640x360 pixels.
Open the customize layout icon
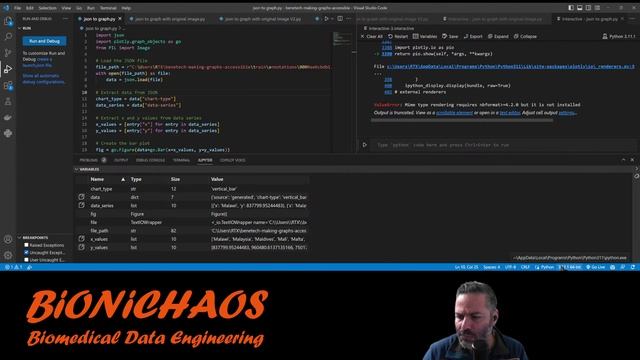point(598,8)
